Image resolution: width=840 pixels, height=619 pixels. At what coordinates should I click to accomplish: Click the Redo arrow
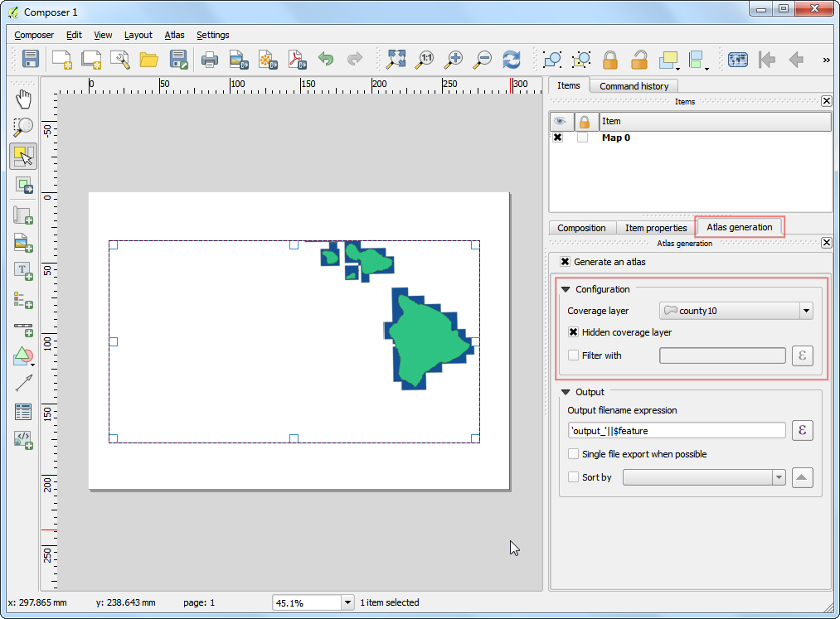click(355, 59)
